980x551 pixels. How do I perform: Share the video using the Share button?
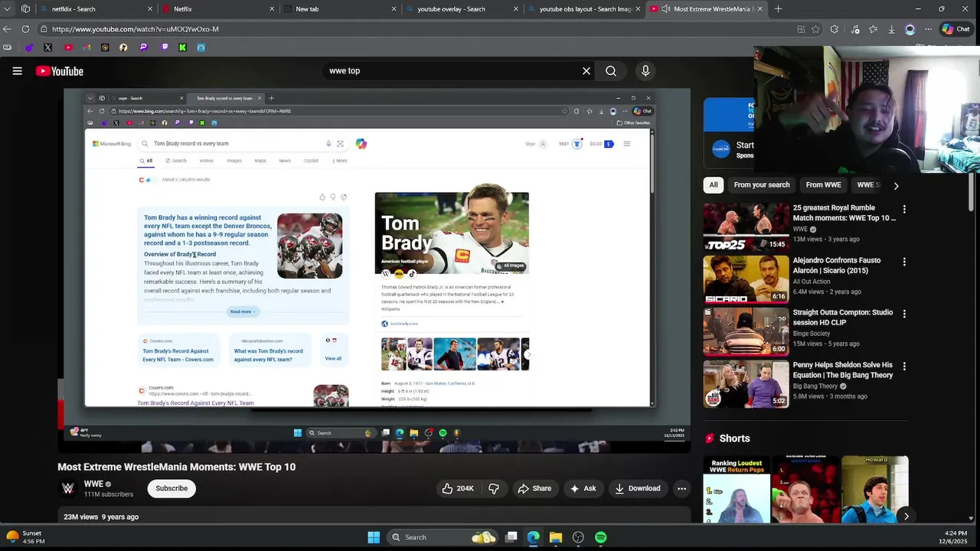coord(534,488)
